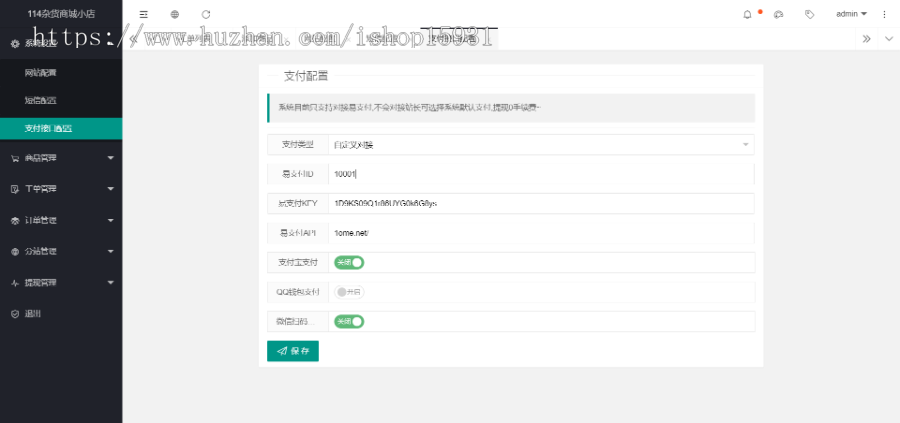Image resolution: width=900 pixels, height=423 pixels.
Task: Click the gear icon beside 系统设置
Action: [x=15, y=44]
